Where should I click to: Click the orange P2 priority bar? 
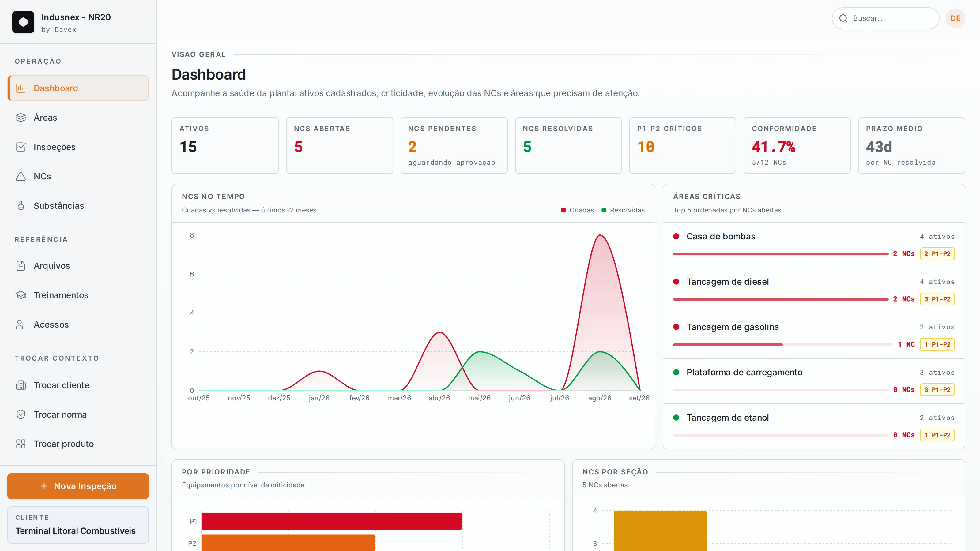tap(288, 543)
